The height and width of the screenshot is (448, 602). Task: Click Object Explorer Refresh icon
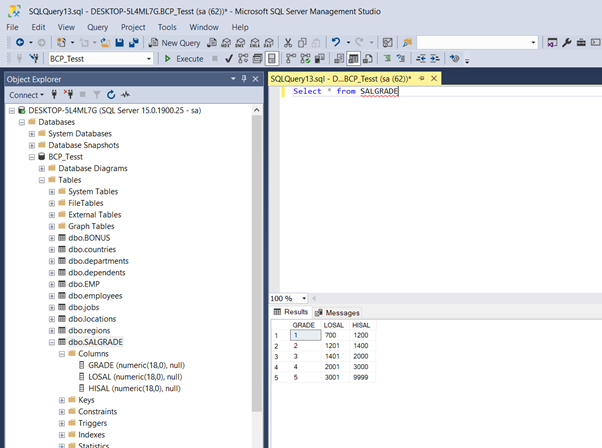(111, 94)
